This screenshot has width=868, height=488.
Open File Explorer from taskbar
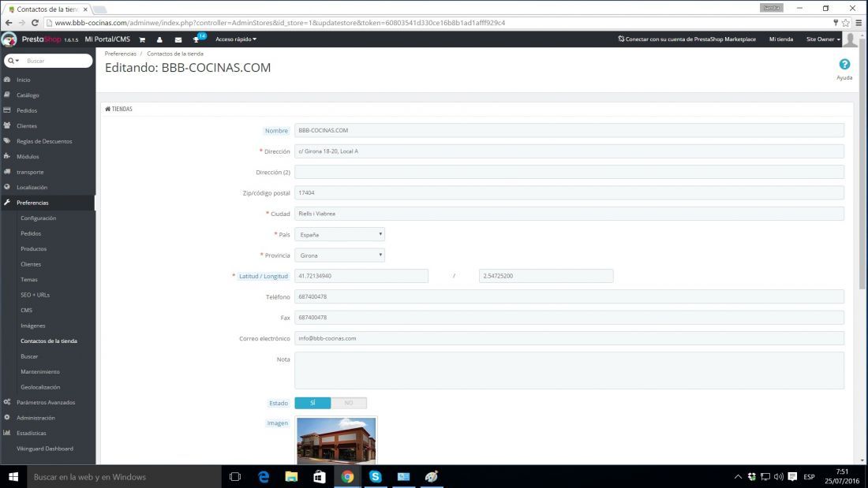coord(291,476)
